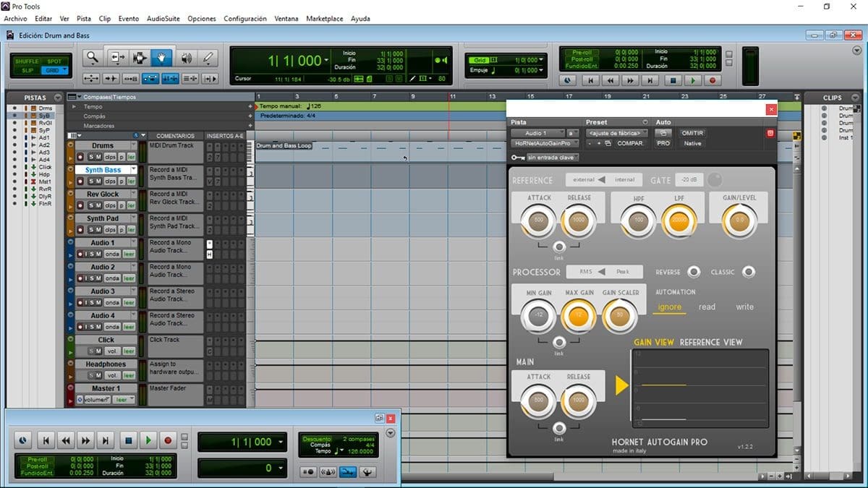
Task: Click the red target button in plugin header
Action: point(770,133)
